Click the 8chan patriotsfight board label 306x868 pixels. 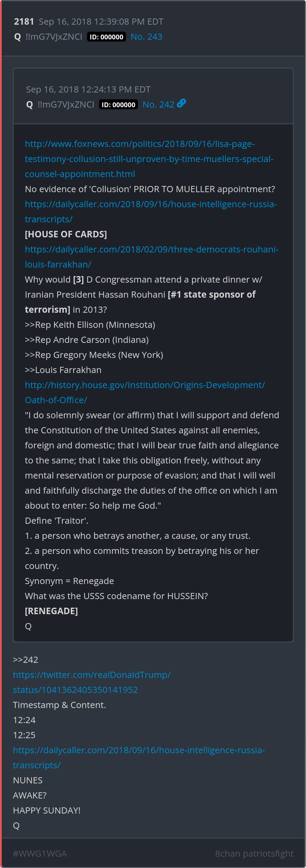coord(254,854)
